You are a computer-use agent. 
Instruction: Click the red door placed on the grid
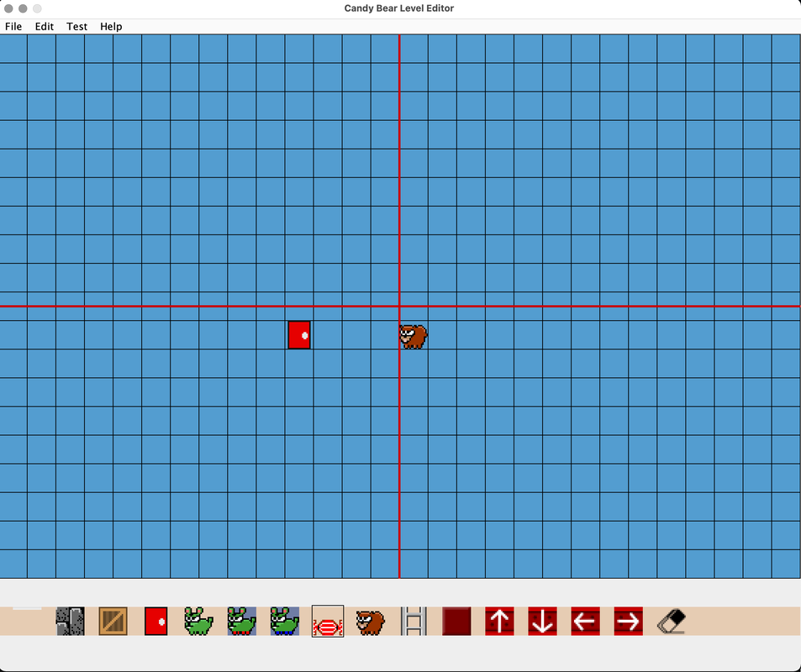pos(299,334)
